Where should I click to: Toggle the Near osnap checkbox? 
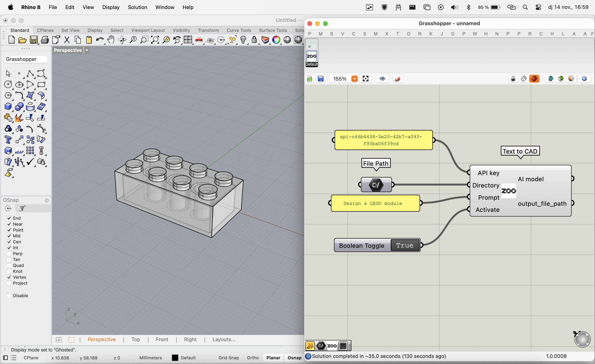tap(9, 224)
